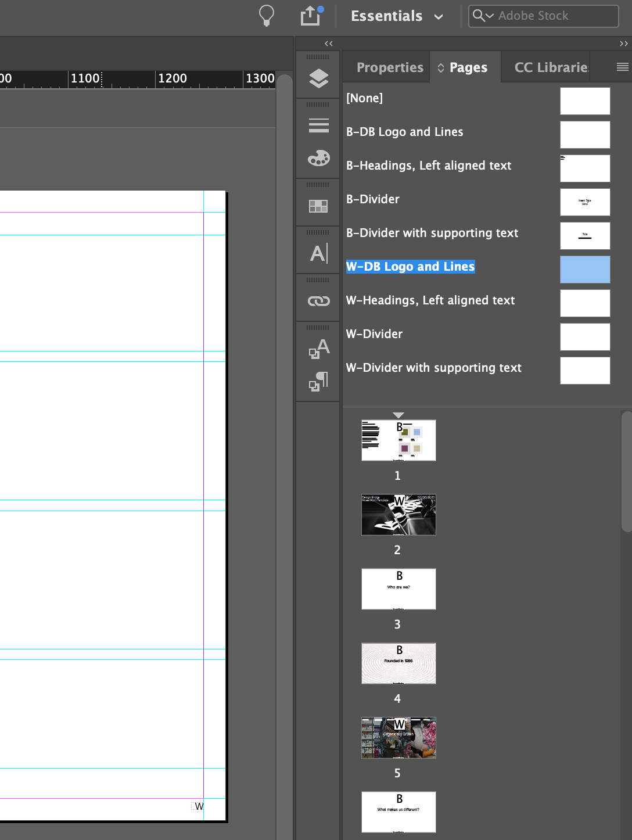This screenshot has width=632, height=840.
Task: Click the [None] master thumbnail
Action: coord(585,101)
